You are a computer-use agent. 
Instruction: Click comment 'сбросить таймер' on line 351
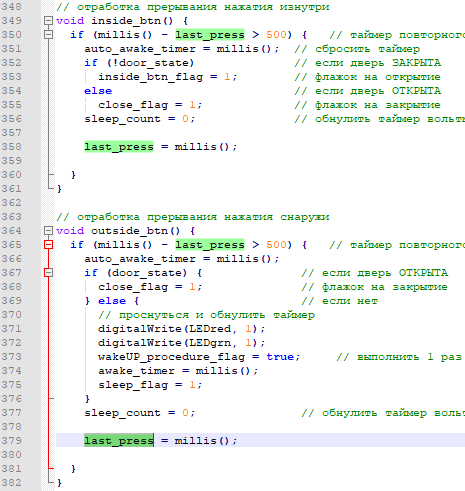(357, 49)
